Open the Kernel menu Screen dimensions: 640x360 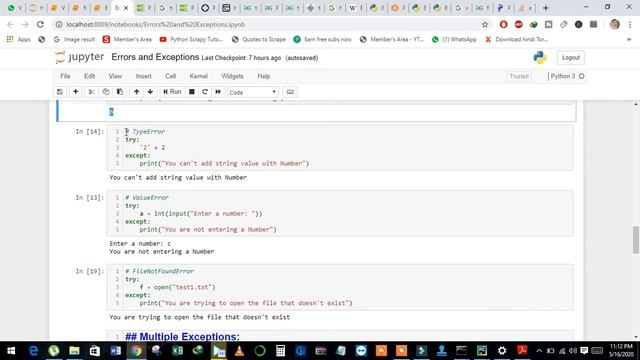click(x=198, y=76)
